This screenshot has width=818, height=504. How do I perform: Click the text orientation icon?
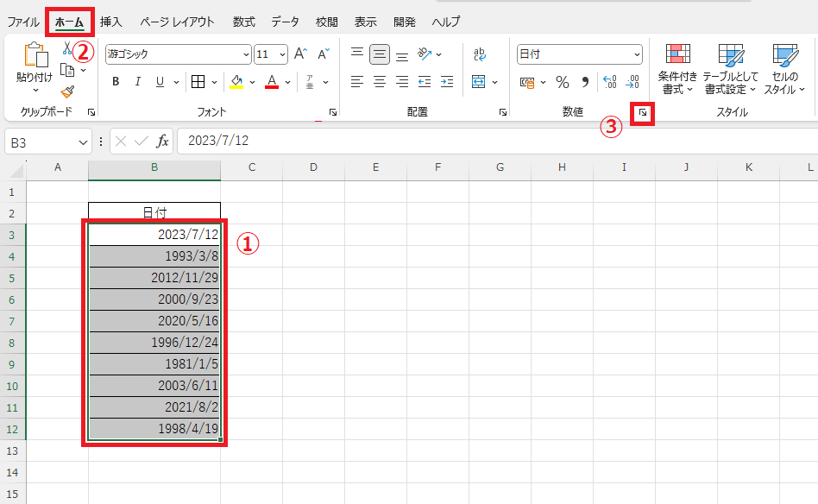[425, 54]
